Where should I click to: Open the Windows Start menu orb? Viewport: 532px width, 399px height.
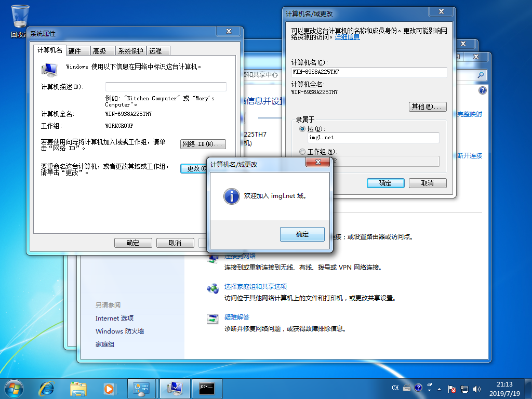14,388
